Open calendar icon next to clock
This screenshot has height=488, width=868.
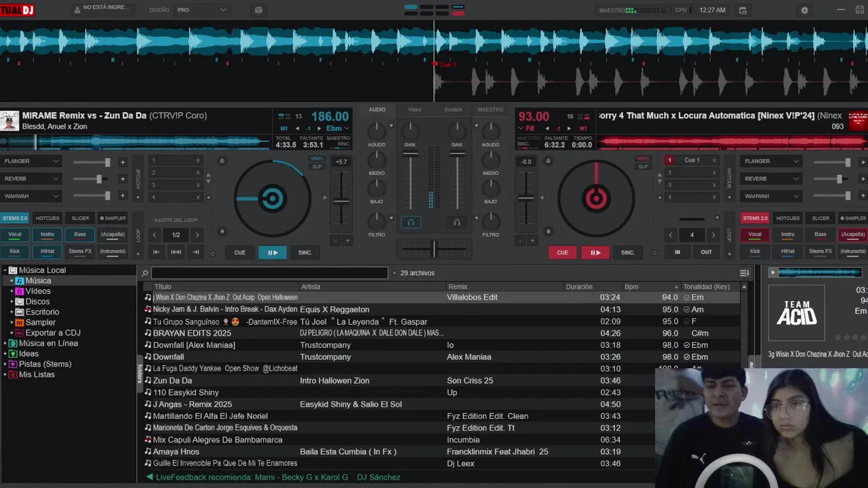tap(743, 10)
